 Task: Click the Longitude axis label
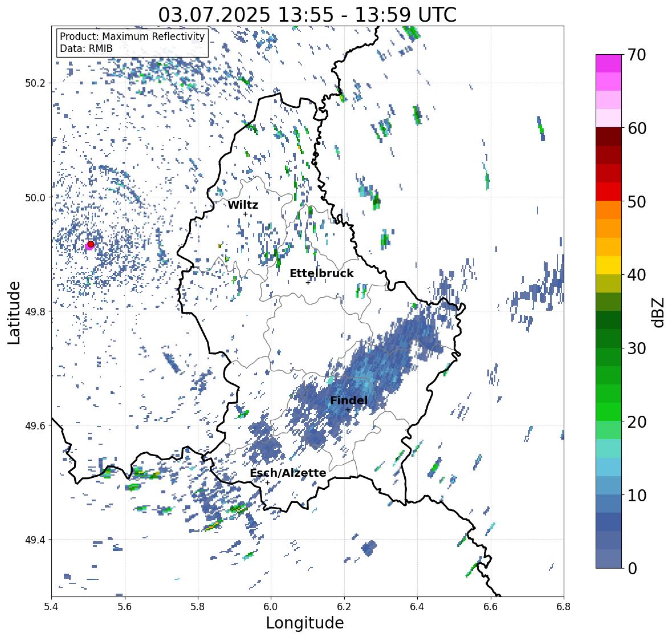305,623
